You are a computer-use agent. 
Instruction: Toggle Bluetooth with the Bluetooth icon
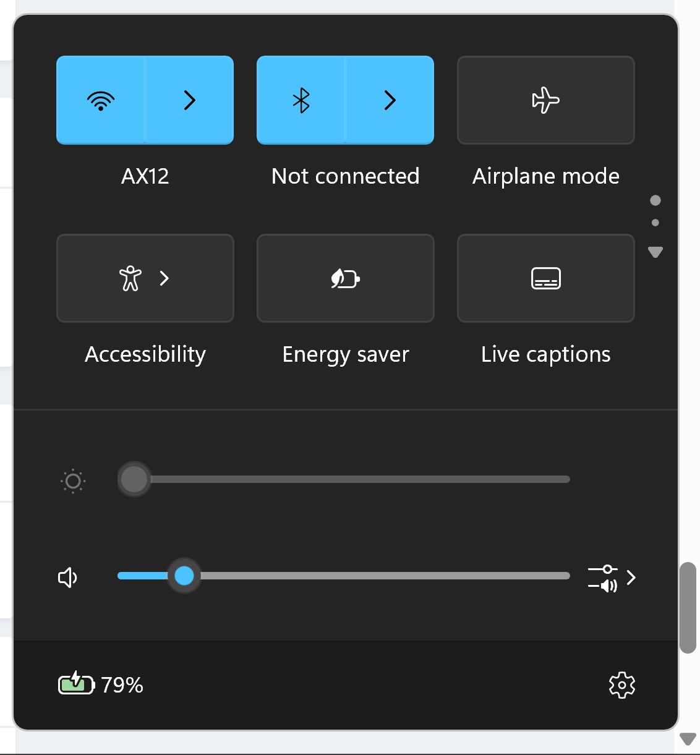301,100
